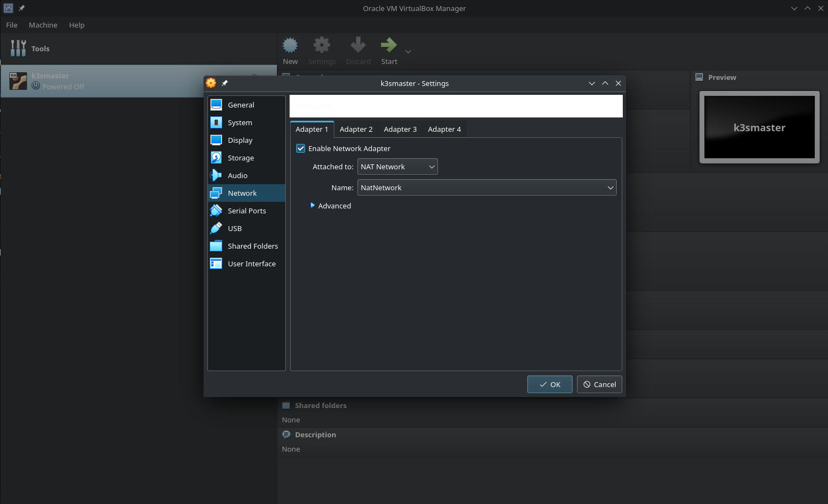Click the Description section icon
The width and height of the screenshot is (828, 504).
(x=286, y=435)
